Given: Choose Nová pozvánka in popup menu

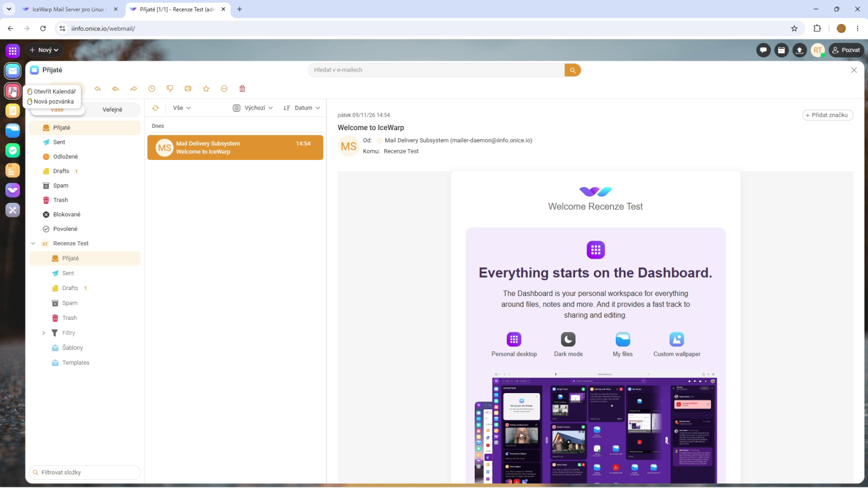Looking at the screenshot, I should click(x=51, y=101).
